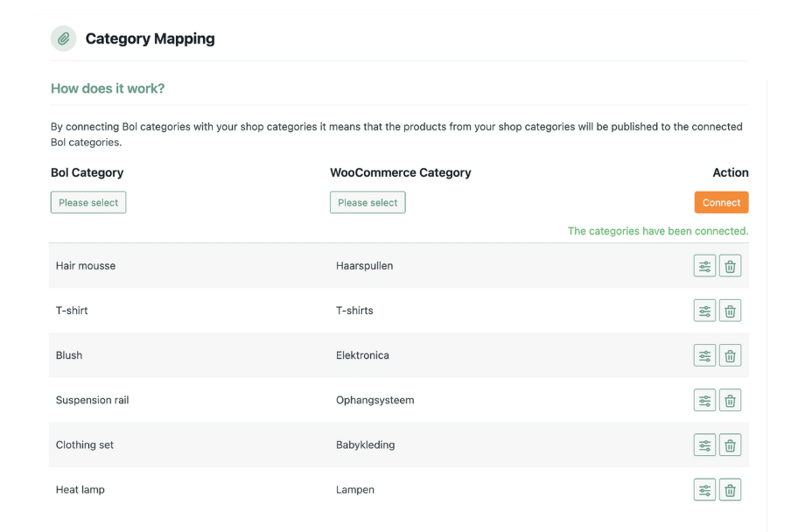Open settings for Clothing set mapping

coord(704,444)
